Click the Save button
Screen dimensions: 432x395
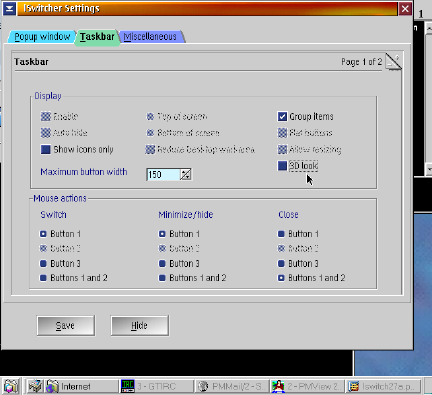coord(66,325)
